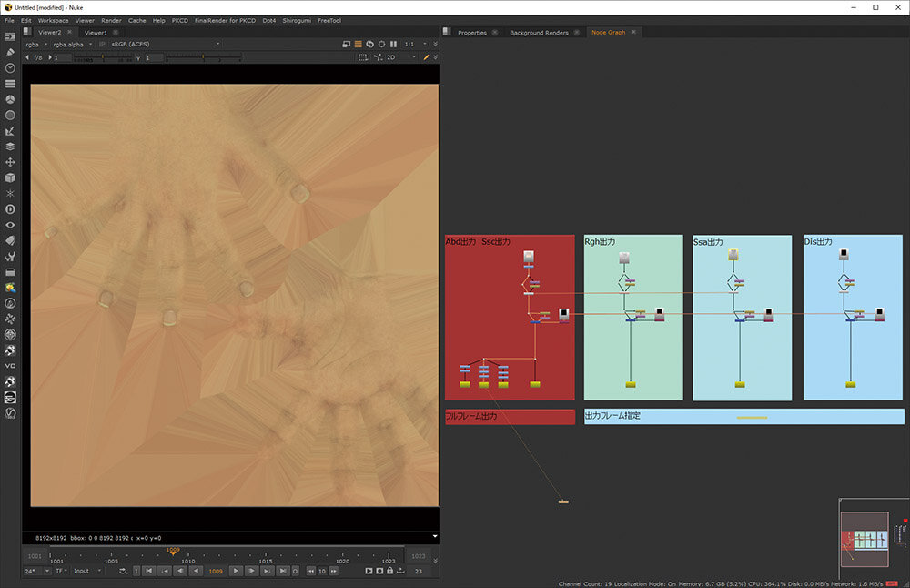Image resolution: width=910 pixels, height=588 pixels.
Task: Jump to the first frame
Action: [x=149, y=572]
